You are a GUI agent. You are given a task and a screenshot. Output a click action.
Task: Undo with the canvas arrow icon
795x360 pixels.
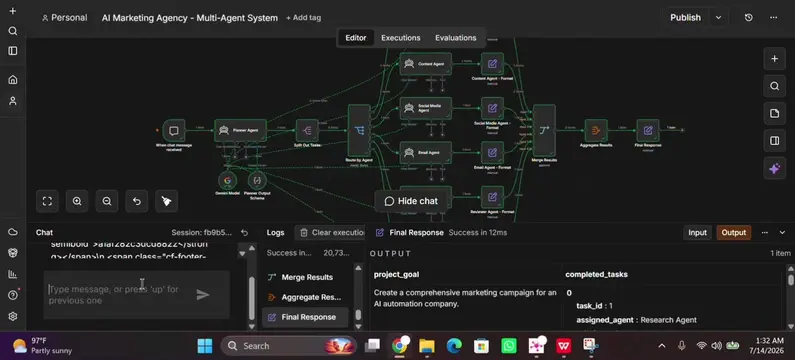tap(137, 201)
